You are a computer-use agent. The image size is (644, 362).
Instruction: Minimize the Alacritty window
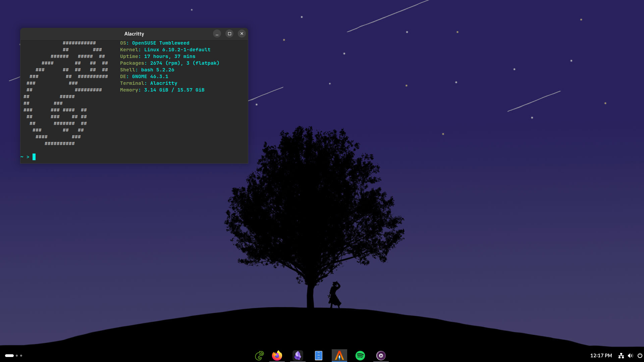217,34
